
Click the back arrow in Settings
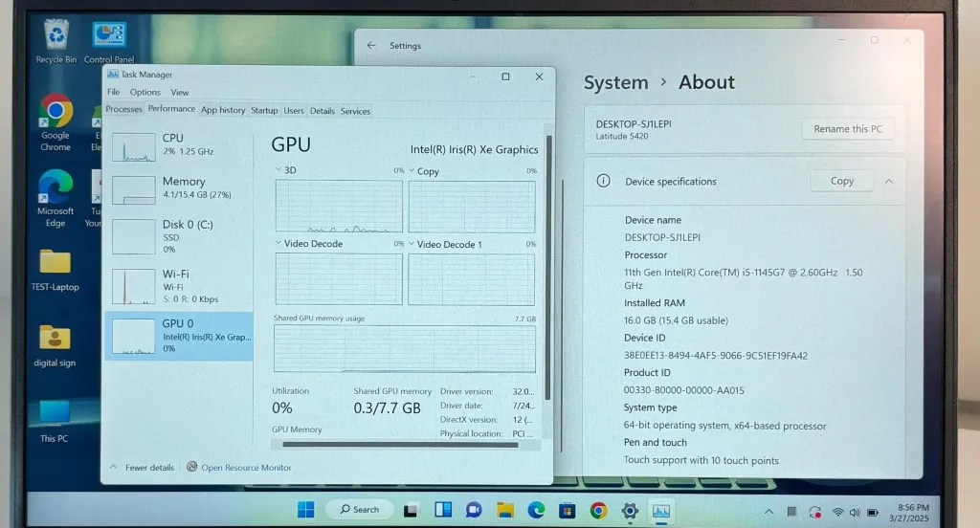coord(371,45)
